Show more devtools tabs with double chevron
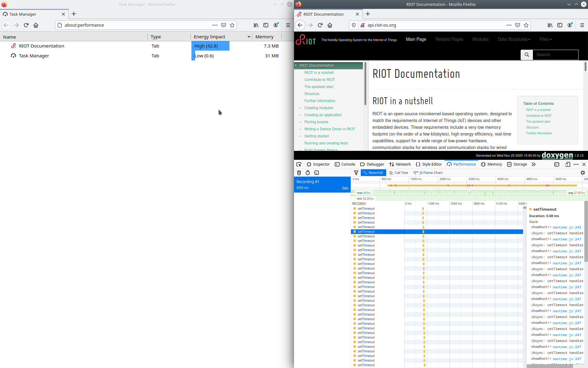Screen dimensions: 588x368 click(x=533, y=164)
